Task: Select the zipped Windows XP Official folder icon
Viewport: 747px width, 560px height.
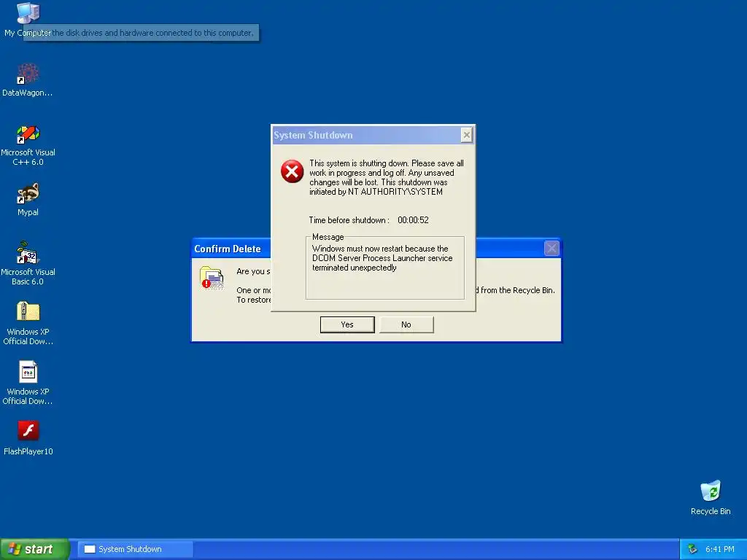Action: click(28, 312)
